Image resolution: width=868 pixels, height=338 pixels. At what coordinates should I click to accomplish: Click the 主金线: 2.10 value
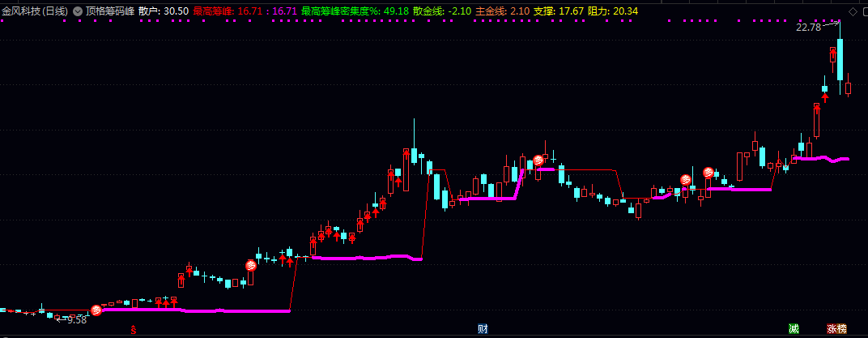503,11
